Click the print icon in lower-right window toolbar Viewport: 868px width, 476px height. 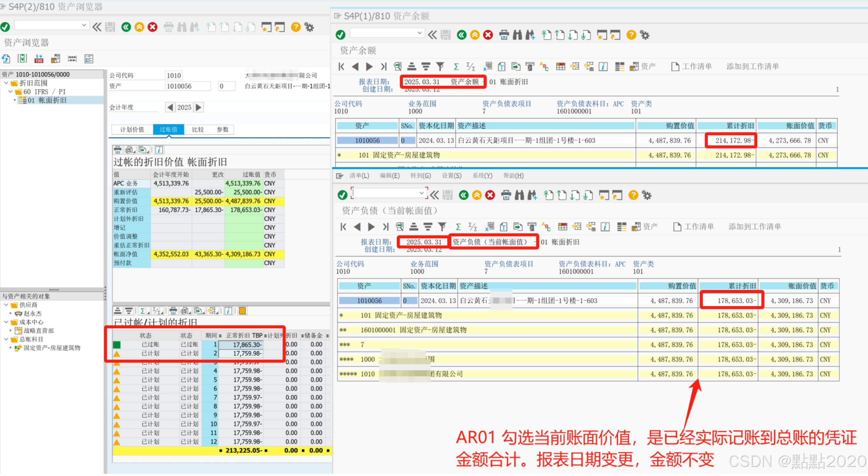click(x=506, y=195)
